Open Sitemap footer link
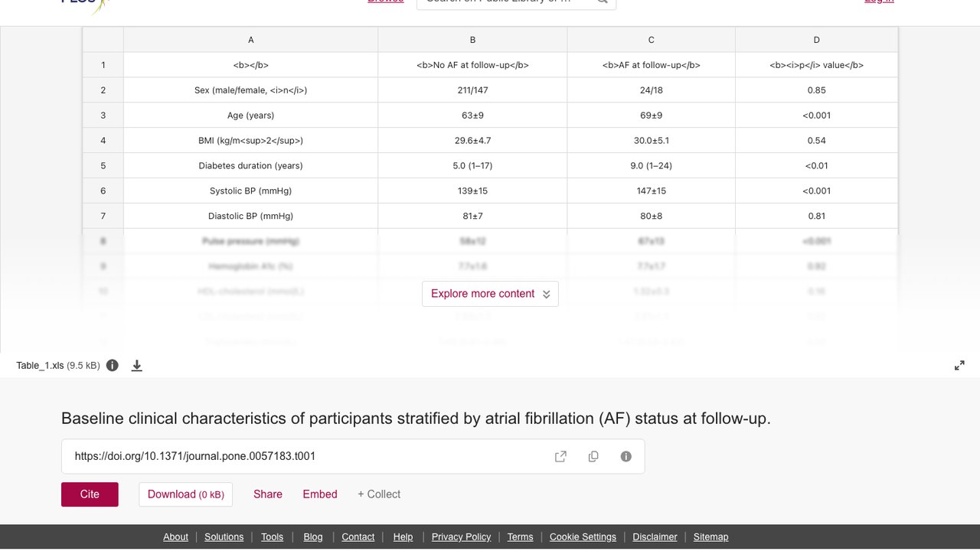This screenshot has width=980, height=551. pyautogui.click(x=711, y=536)
